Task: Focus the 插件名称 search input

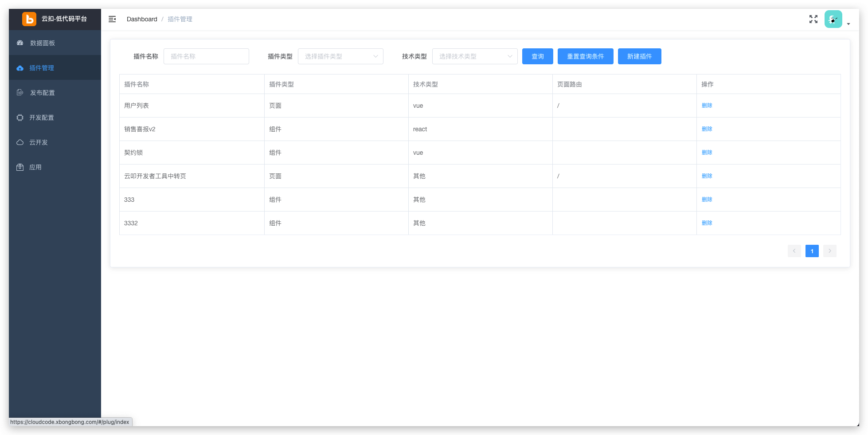Action: 206,56
